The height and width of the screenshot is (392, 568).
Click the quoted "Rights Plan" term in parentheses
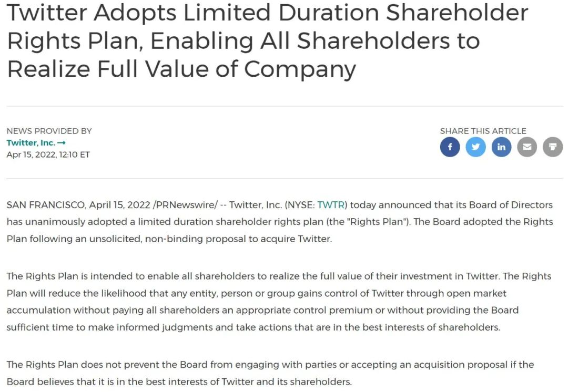click(378, 222)
